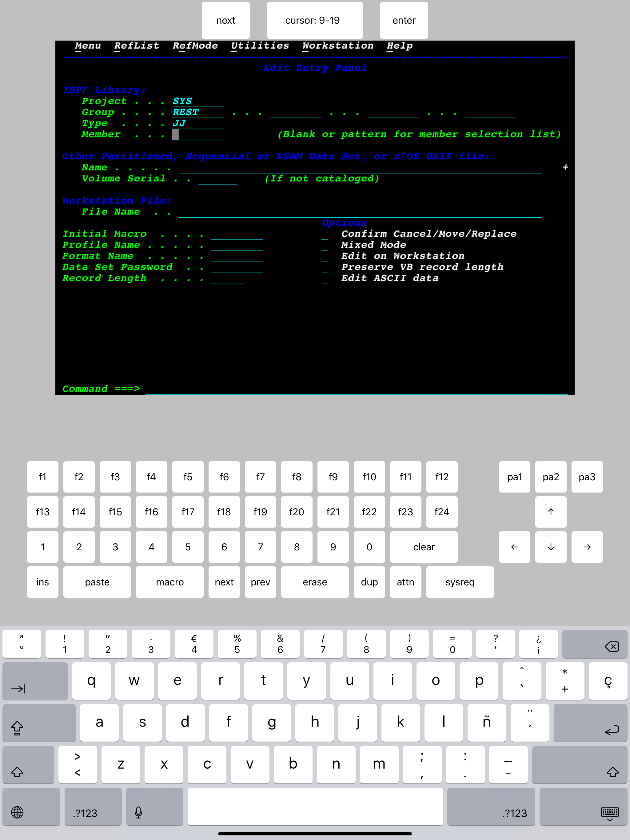Viewport: 630px width, 840px height.
Task: Tap the attn key
Action: tap(405, 582)
